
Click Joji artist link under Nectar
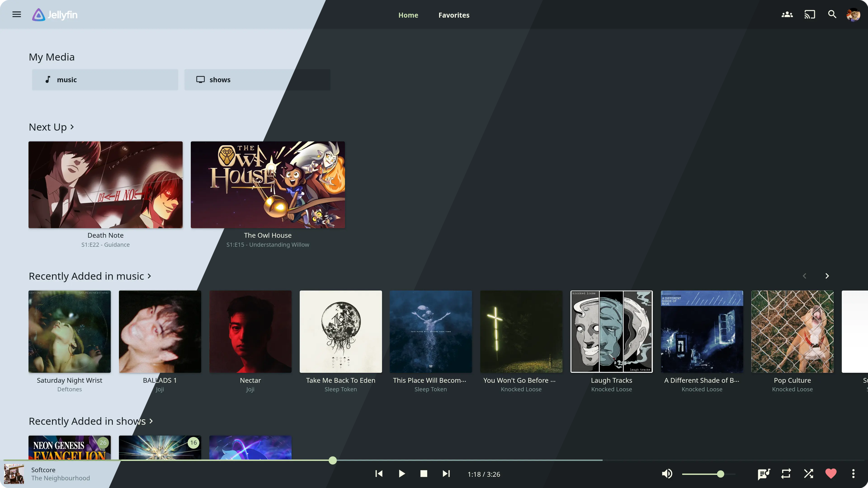click(x=250, y=389)
